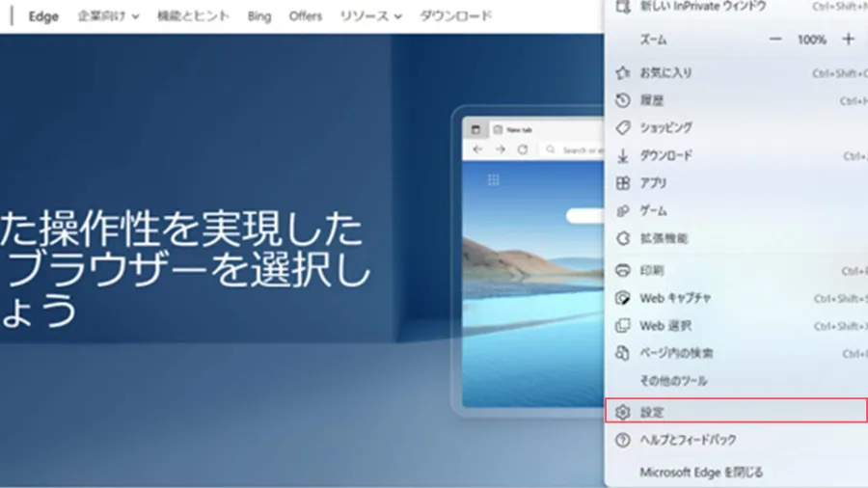Click the games controller icon
Screen dimensions: 868x488
pyautogui.click(x=623, y=211)
